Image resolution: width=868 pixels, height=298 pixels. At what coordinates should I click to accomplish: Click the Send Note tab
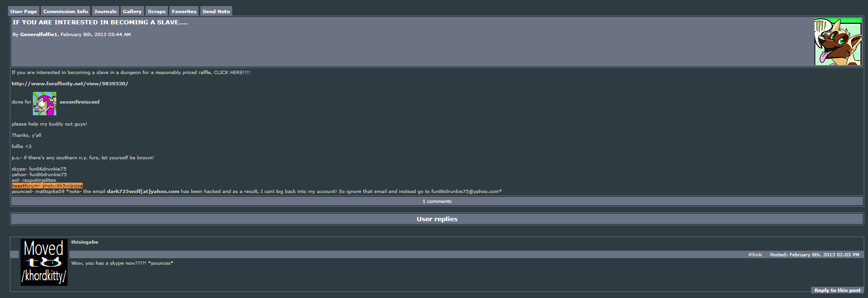[216, 11]
